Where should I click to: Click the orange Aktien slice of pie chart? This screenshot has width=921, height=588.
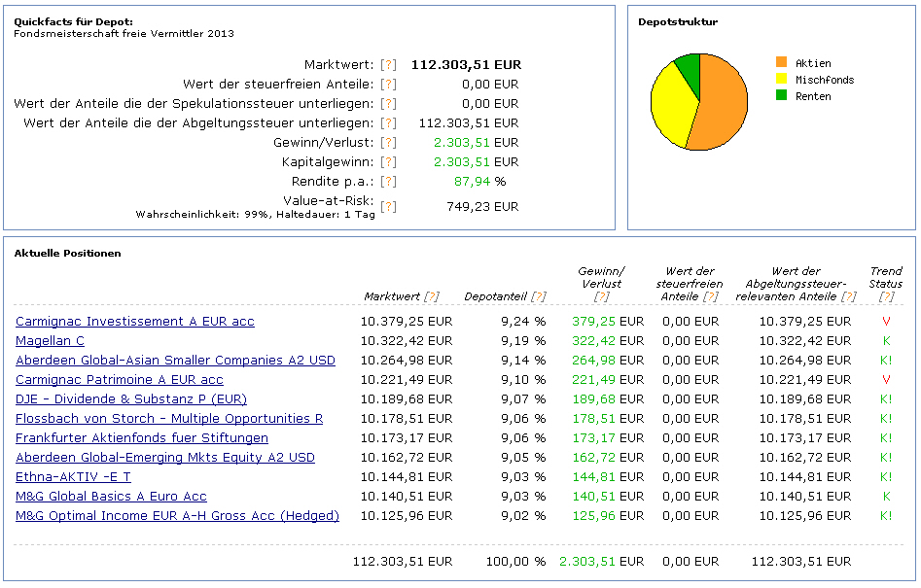722,102
